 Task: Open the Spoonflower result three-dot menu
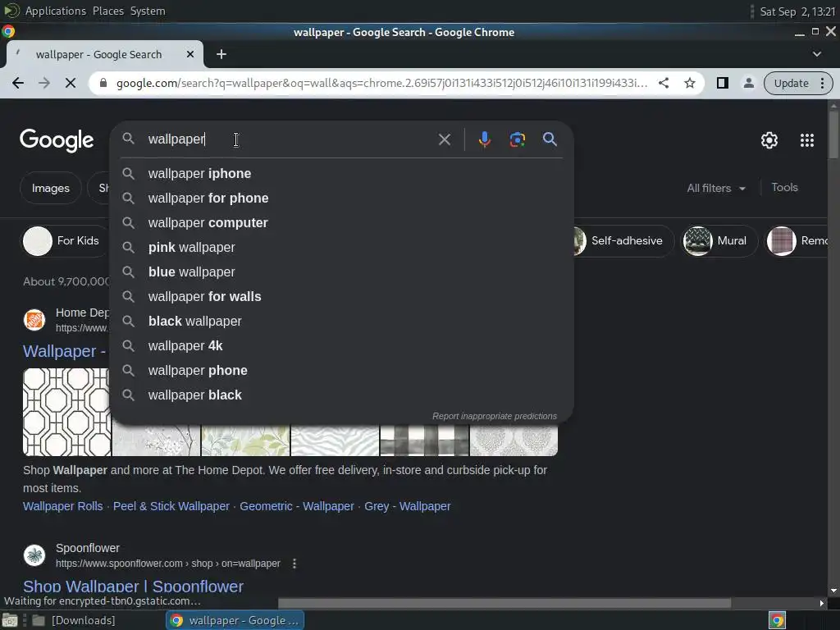pos(294,564)
